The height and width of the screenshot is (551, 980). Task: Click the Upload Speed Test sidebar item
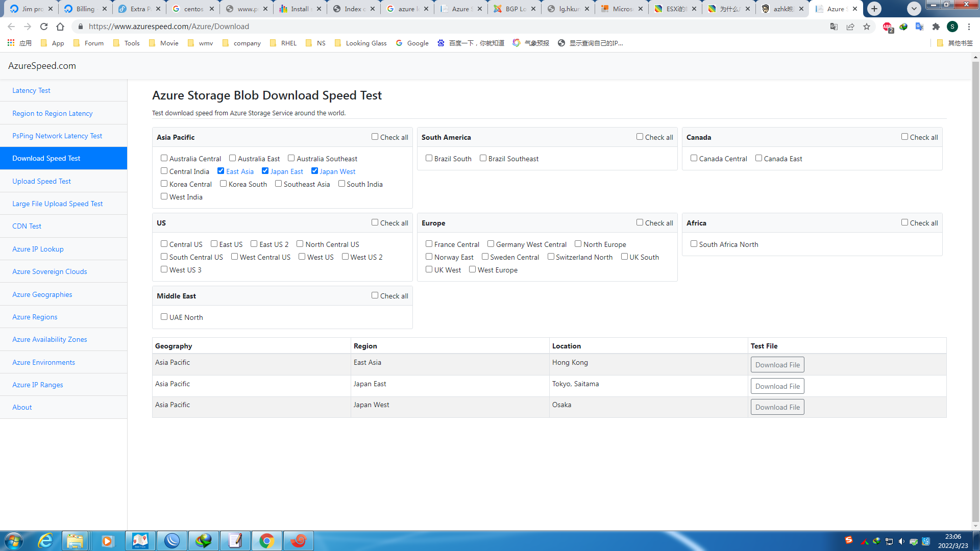pos(42,181)
